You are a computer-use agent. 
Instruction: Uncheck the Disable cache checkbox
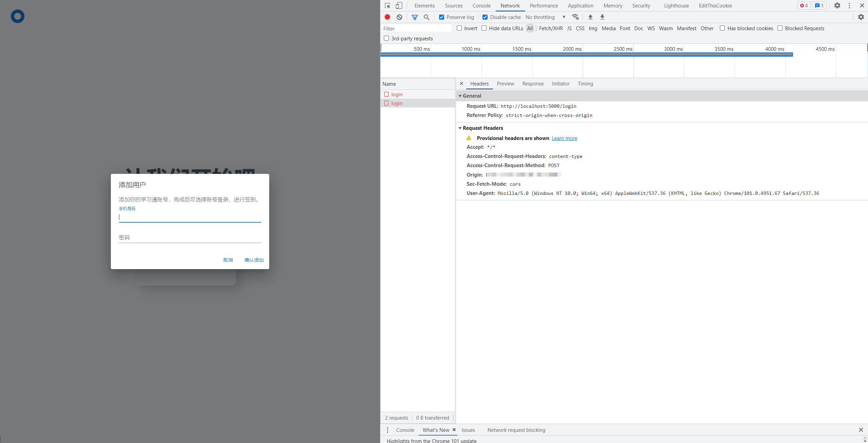tap(485, 17)
